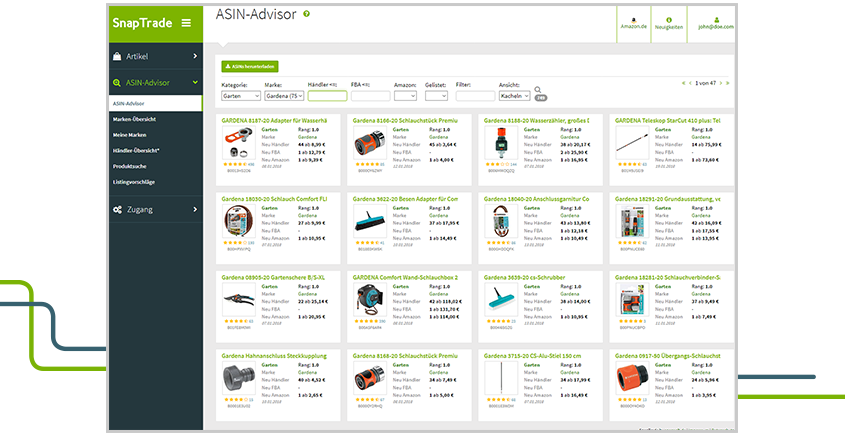Click the Artikel shopping bag icon
The image size is (845, 434).
pos(117,56)
